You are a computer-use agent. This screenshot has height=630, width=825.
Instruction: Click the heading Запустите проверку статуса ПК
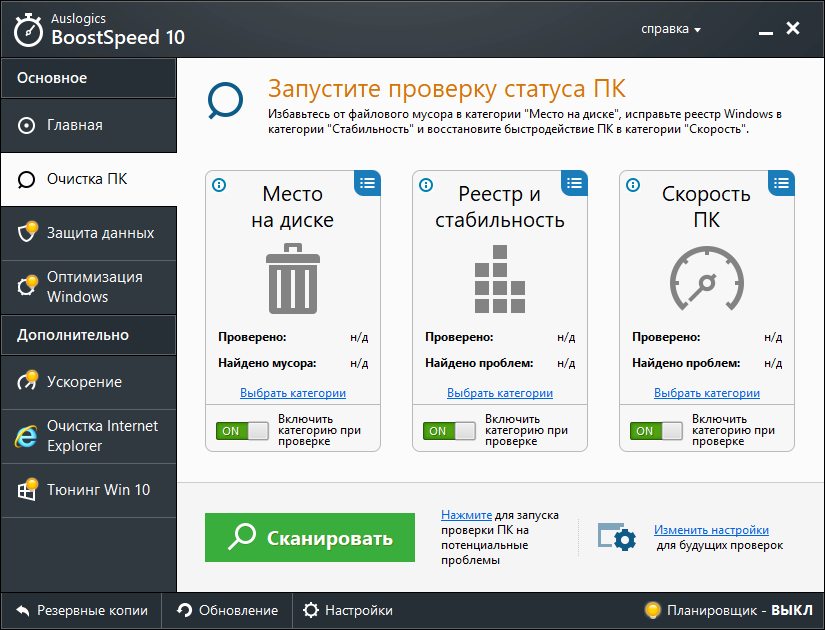pos(447,88)
